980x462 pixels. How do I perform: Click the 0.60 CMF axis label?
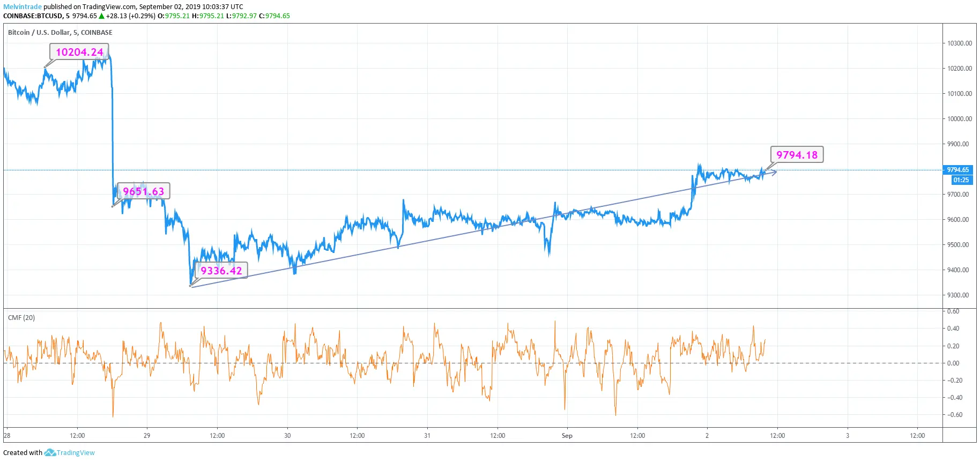(x=953, y=311)
